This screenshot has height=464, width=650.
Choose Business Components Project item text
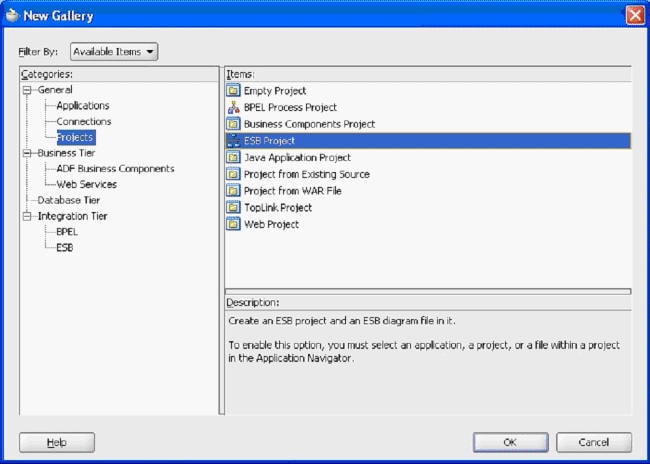[x=309, y=124]
